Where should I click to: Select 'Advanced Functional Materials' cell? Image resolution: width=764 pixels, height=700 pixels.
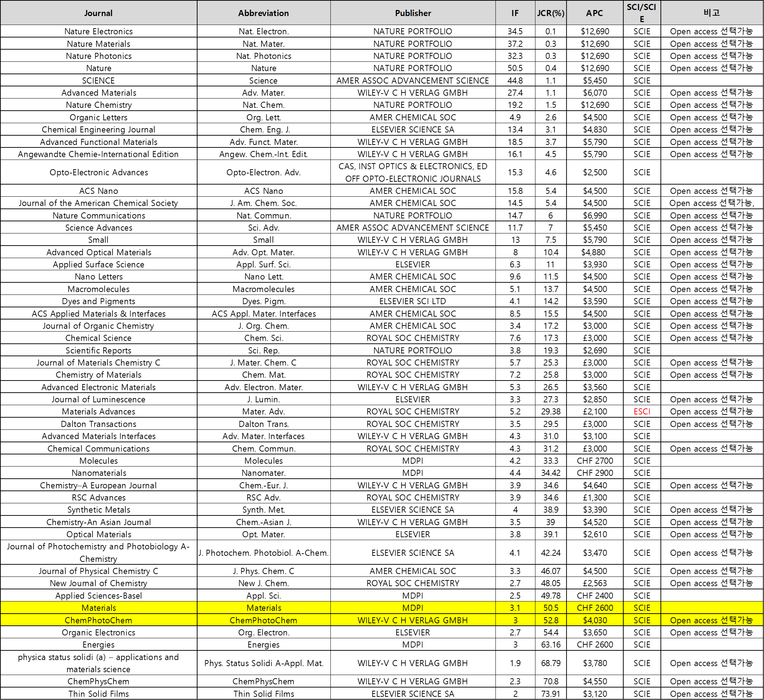click(99, 142)
